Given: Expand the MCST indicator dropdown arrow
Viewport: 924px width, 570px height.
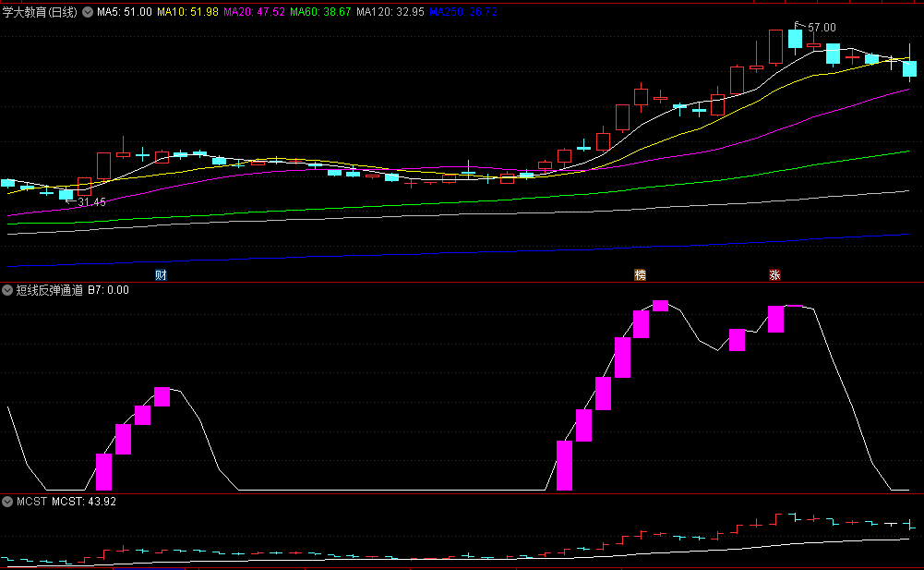Looking at the screenshot, I should [7, 502].
